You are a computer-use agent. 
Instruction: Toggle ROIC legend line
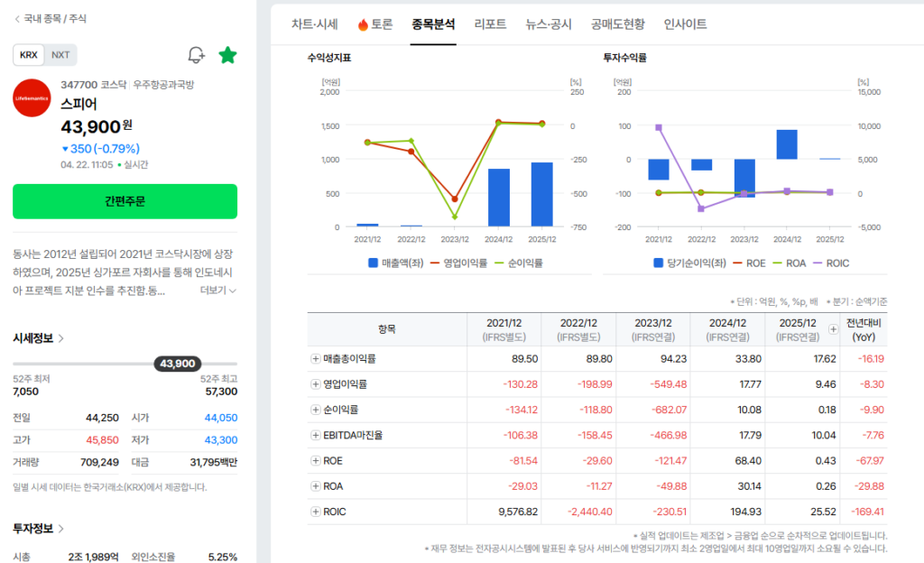tap(818, 263)
